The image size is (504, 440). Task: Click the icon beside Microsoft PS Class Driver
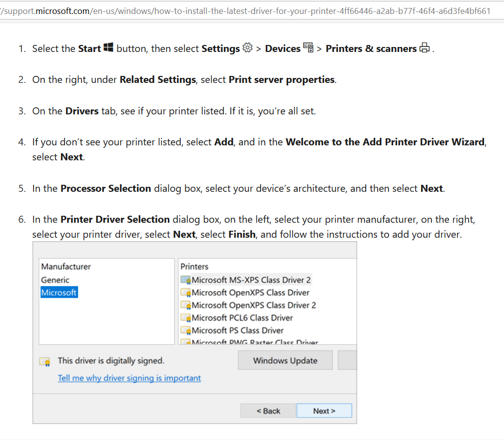coord(186,331)
